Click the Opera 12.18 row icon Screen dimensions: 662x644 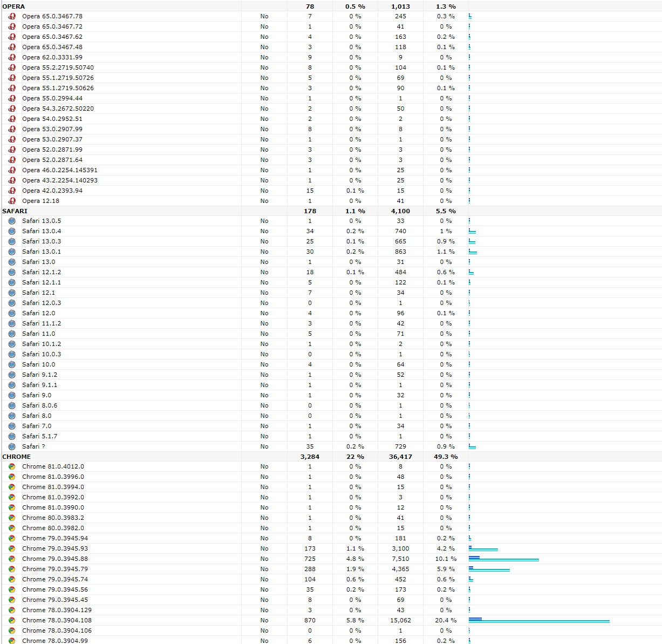point(12,201)
